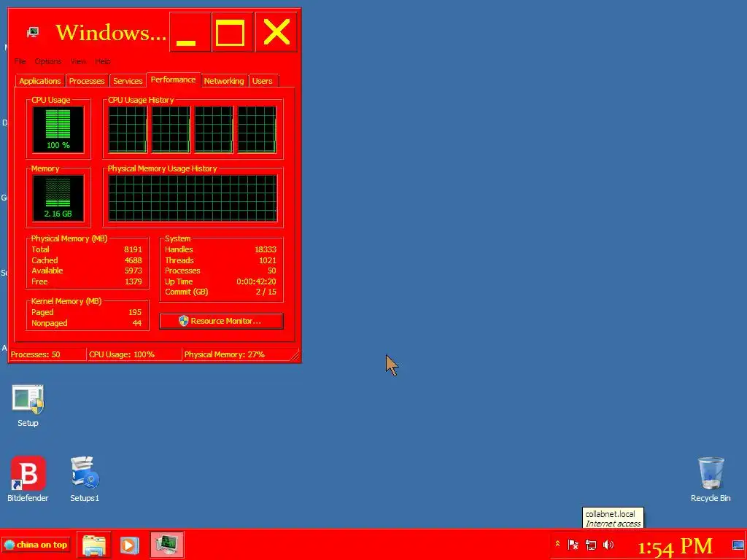
Task: Select the Performance tab
Action: [x=173, y=79]
